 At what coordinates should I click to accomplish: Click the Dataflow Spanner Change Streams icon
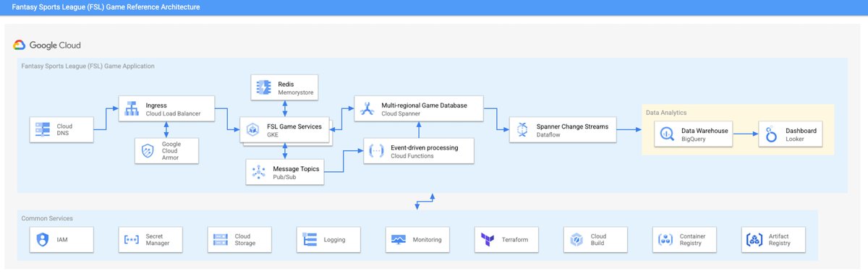tap(522, 130)
